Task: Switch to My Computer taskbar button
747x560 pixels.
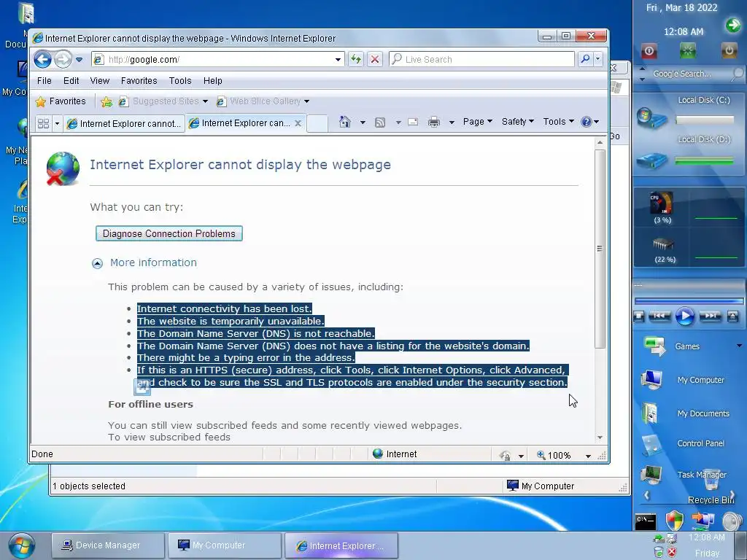Action: click(x=225, y=545)
